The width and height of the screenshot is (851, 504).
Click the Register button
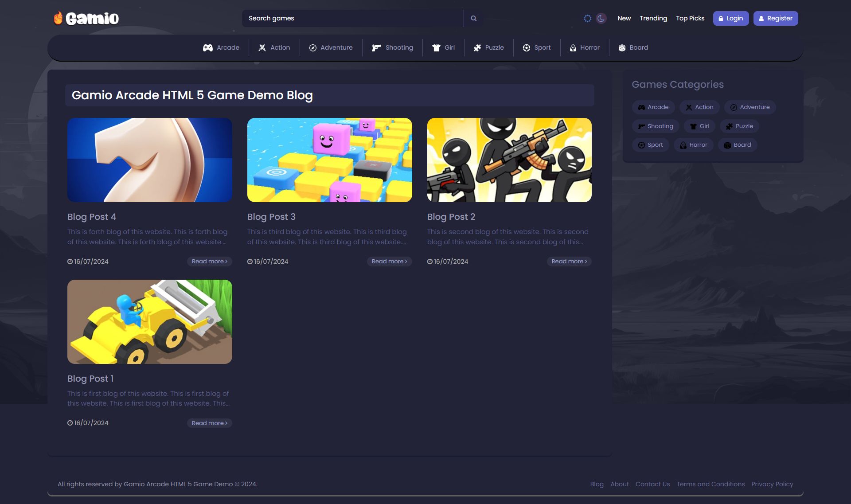pos(775,18)
